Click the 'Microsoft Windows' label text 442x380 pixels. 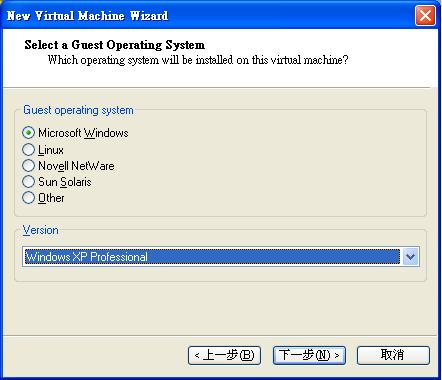pos(83,133)
